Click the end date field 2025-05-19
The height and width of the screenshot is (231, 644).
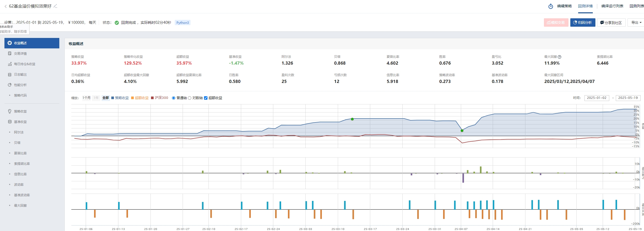point(628,98)
